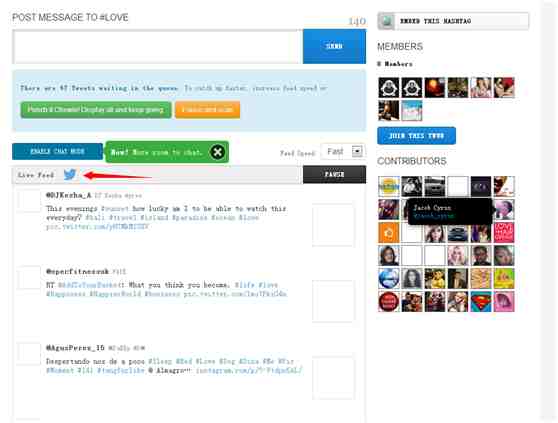The width and height of the screenshot is (558, 423).
Task: Open pic.twitter.com link in @DJKesha_A tweet
Action: tap(97, 227)
